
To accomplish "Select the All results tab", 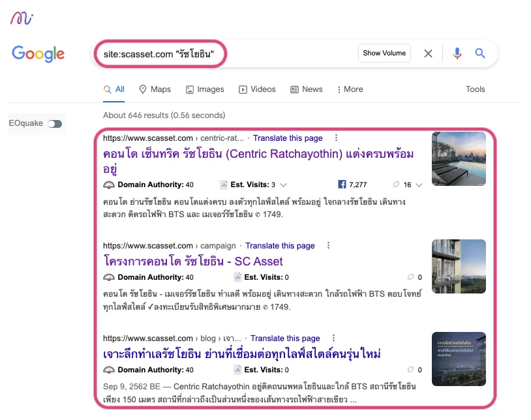I will 114,89.
